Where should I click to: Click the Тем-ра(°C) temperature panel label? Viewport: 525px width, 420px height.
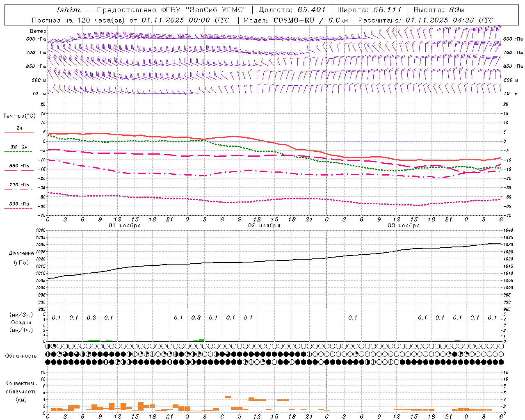click(x=19, y=116)
